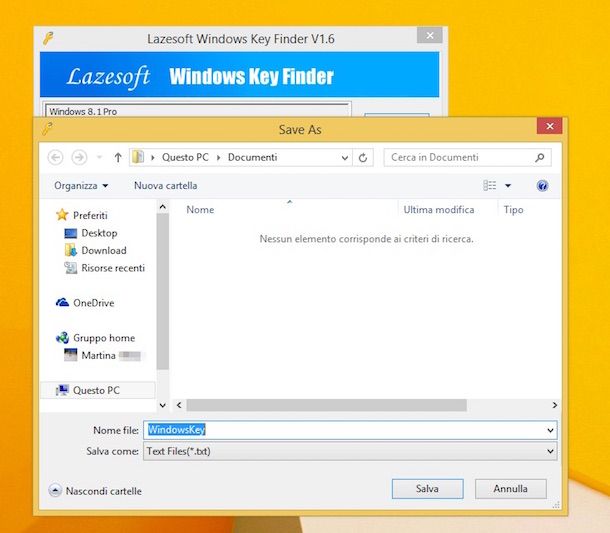Expand the address bar history dropdown
610x533 pixels.
pyautogui.click(x=345, y=158)
